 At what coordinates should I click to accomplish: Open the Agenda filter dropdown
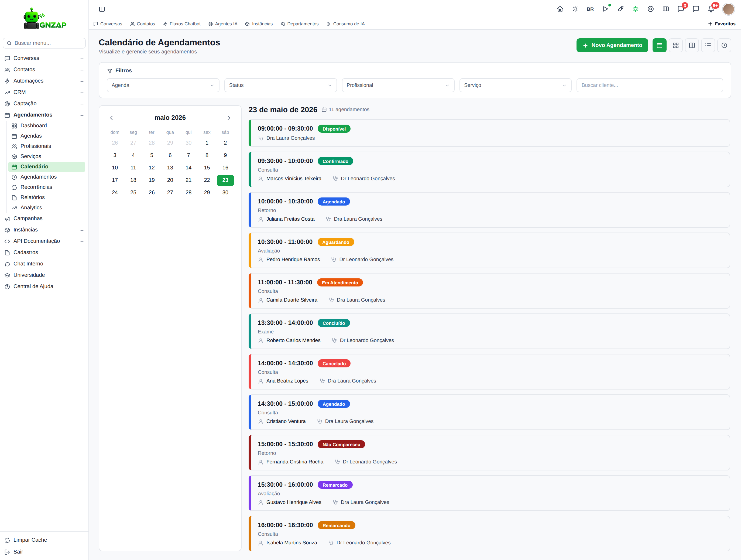click(x=163, y=85)
